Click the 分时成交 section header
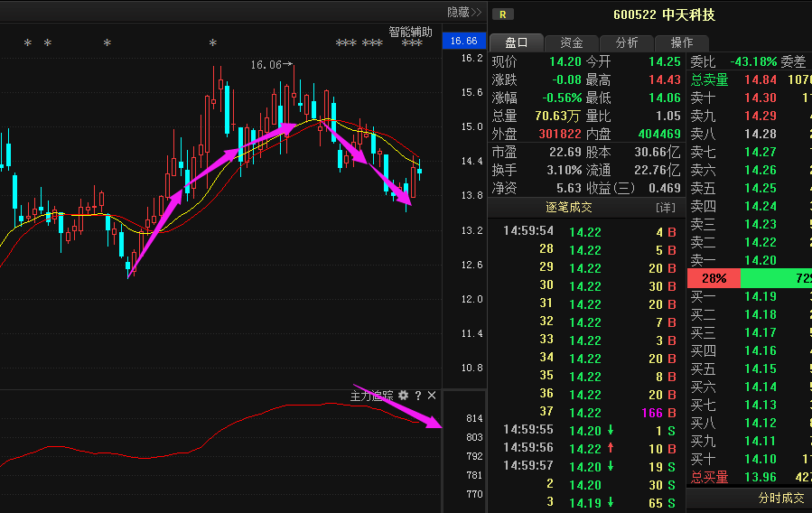812x513 pixels. coord(781,498)
